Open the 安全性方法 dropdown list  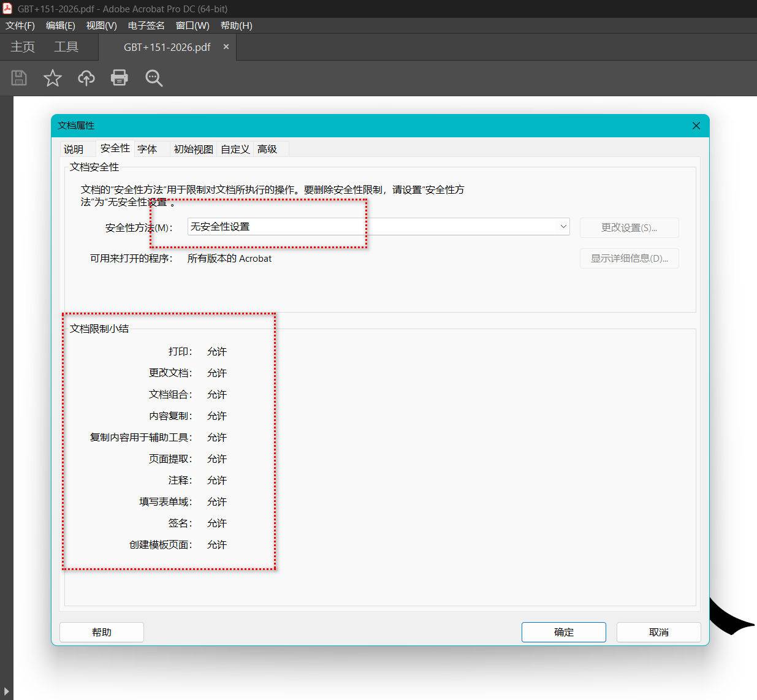click(378, 226)
